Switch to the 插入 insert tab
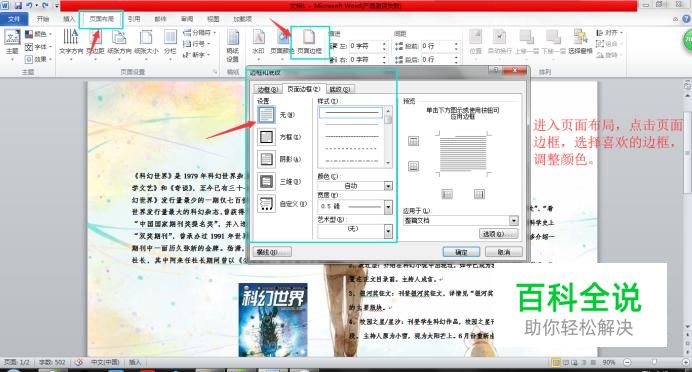Image resolution: width=692 pixels, height=372 pixels. tap(69, 19)
